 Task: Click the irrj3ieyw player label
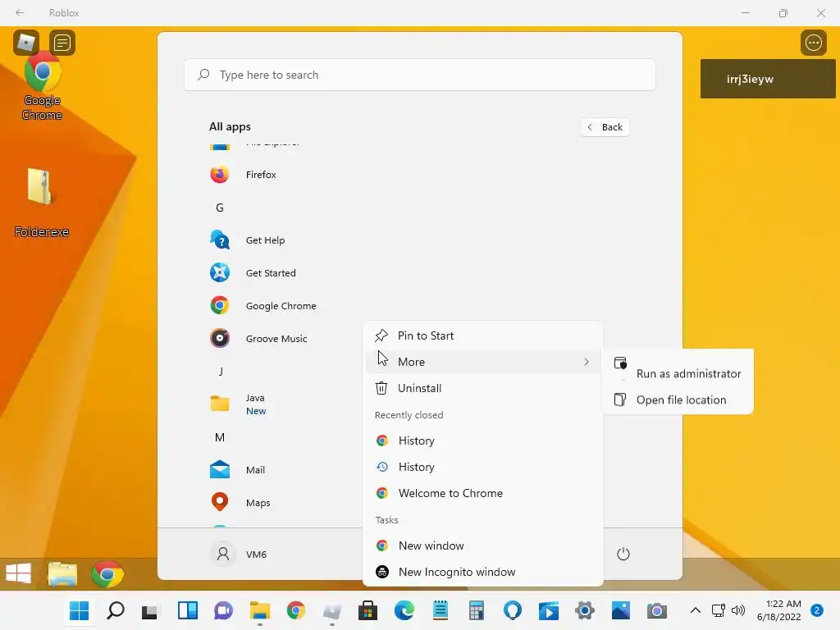pyautogui.click(x=767, y=79)
